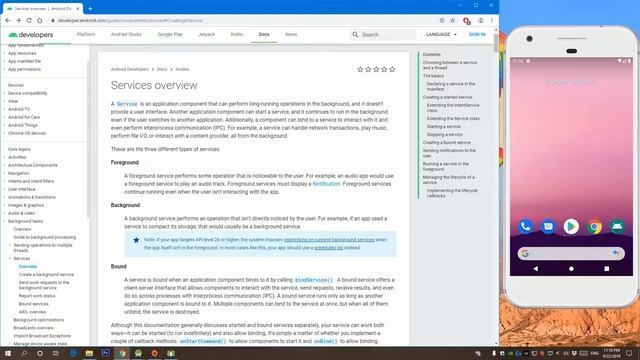Open the Google Play nav tab
Viewport: 640px width, 360px height.
pyautogui.click(x=170, y=34)
